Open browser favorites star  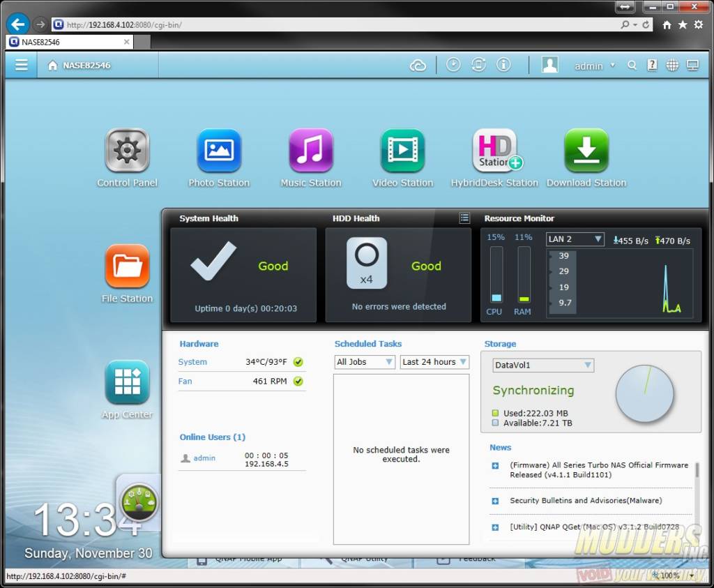pos(683,24)
